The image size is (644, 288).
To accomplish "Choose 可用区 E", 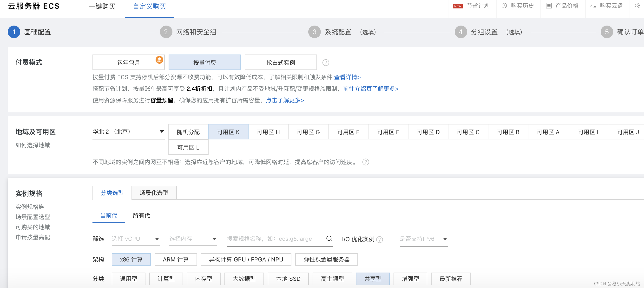I will [388, 132].
